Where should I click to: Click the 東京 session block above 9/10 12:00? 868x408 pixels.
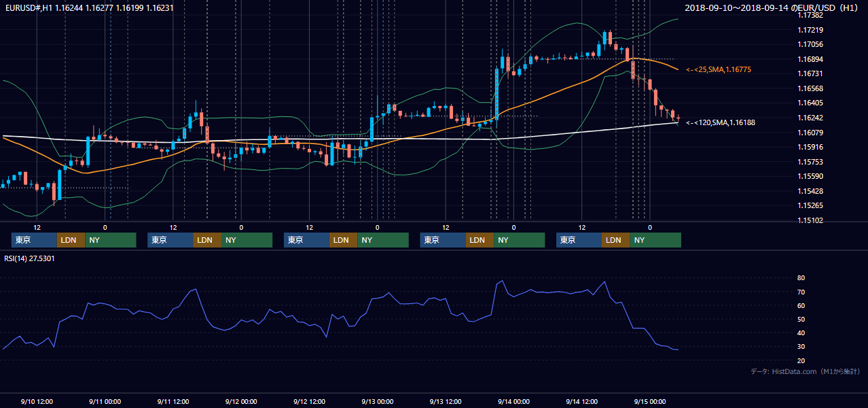(34, 240)
